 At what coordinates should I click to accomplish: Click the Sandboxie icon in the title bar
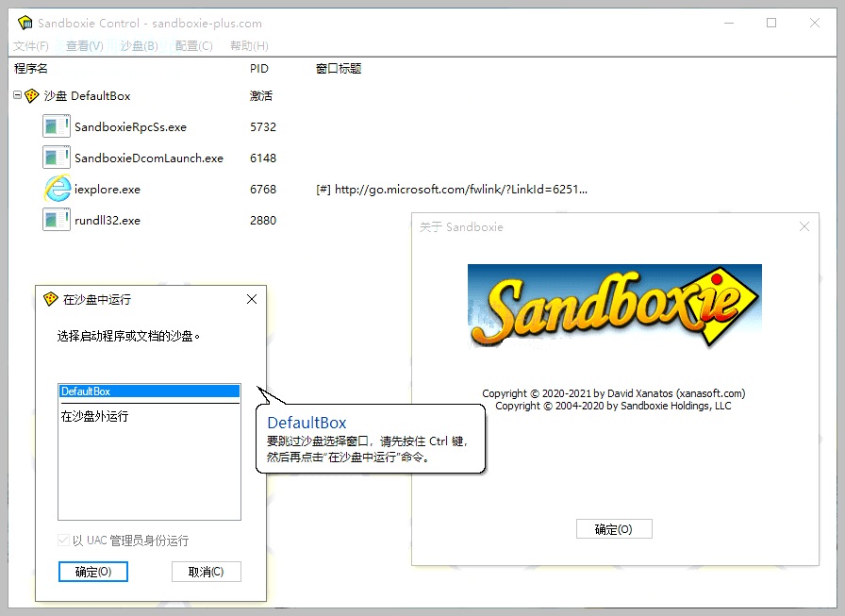coord(25,23)
